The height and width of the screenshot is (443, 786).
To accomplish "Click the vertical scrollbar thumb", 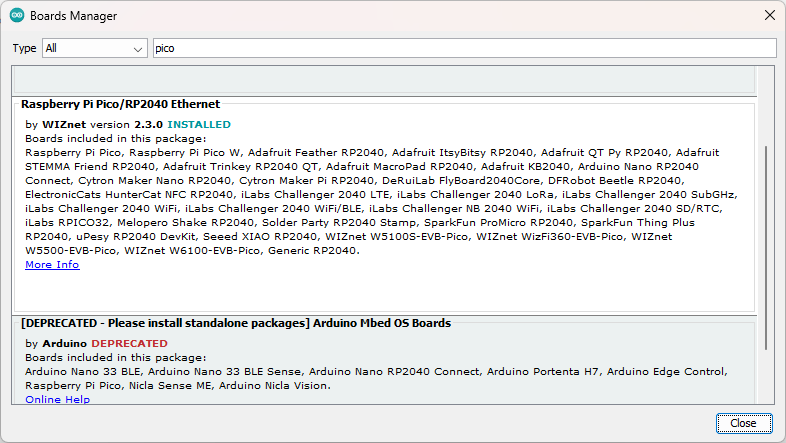I will coord(767,245).
